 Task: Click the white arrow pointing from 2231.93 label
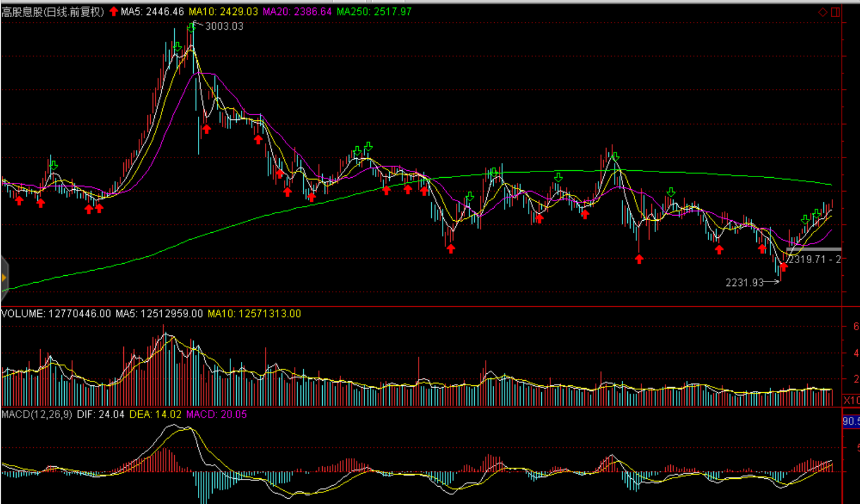click(772, 282)
